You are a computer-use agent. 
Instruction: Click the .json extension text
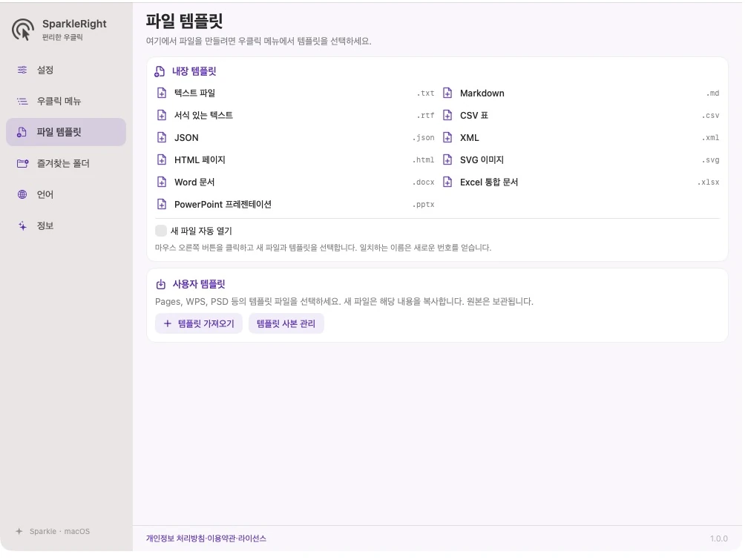click(424, 138)
